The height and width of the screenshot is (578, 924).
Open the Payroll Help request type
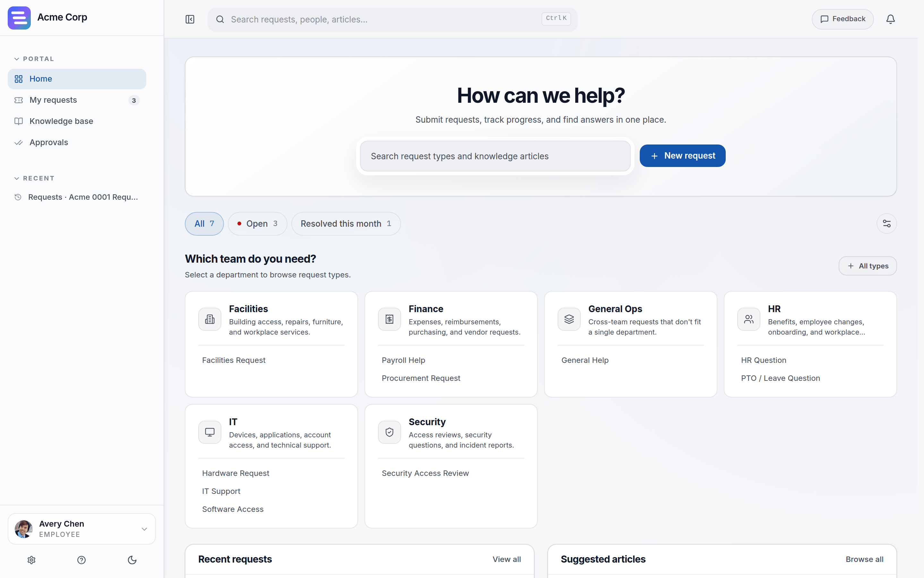pos(403,360)
